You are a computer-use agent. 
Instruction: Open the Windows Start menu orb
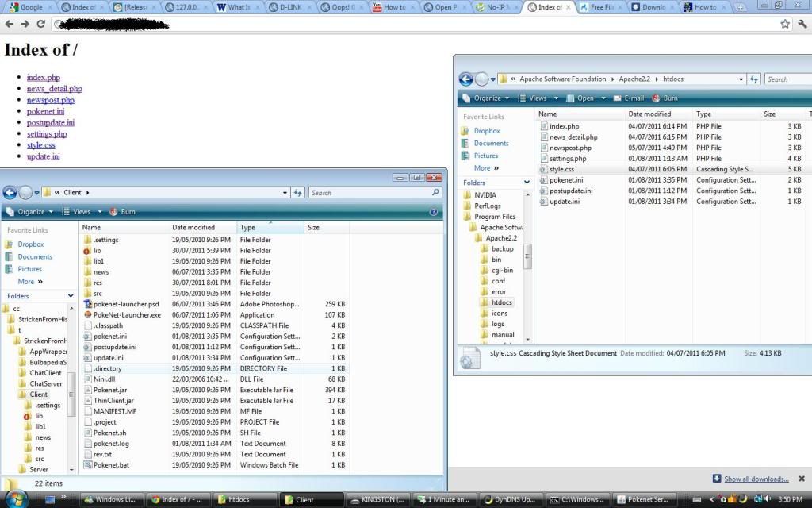pos(16,499)
